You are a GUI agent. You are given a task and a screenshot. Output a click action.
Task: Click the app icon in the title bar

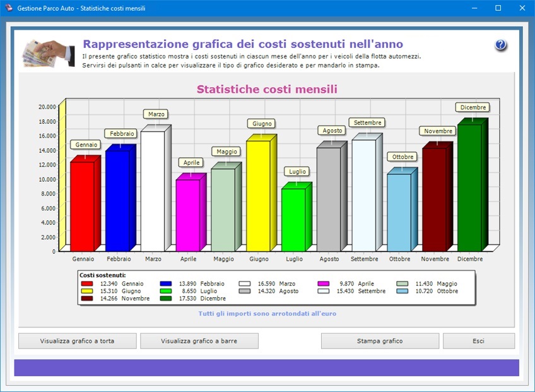coord(9,8)
